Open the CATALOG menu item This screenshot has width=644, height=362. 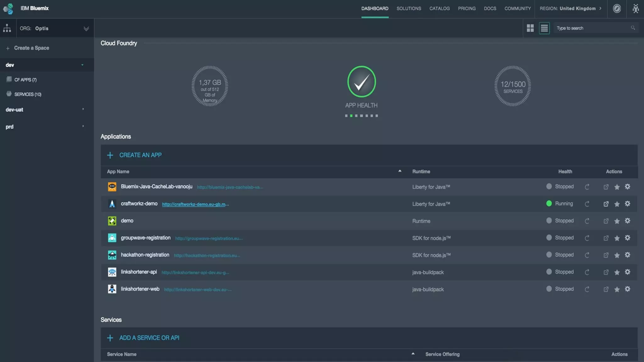[439, 8]
